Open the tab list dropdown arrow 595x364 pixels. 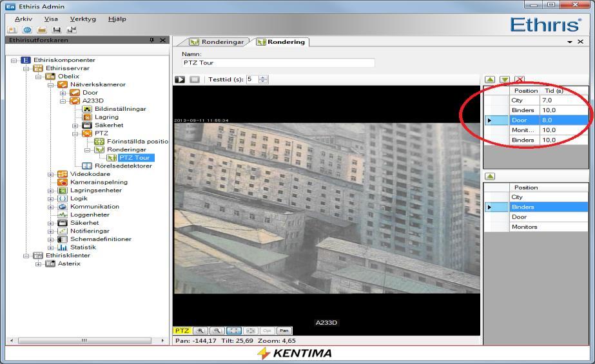(570, 42)
